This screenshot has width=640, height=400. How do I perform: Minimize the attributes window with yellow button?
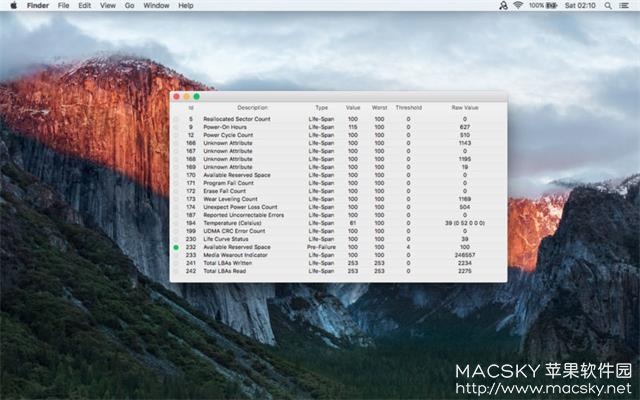point(187,97)
